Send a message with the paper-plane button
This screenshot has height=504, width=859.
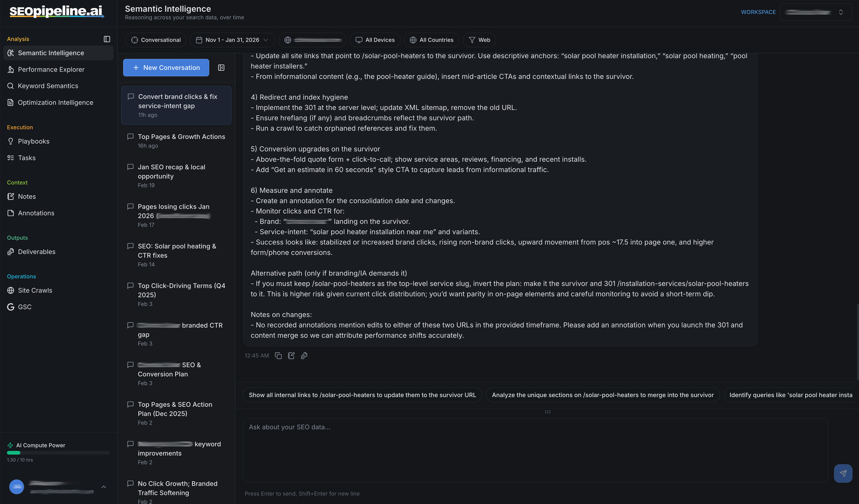click(x=843, y=473)
